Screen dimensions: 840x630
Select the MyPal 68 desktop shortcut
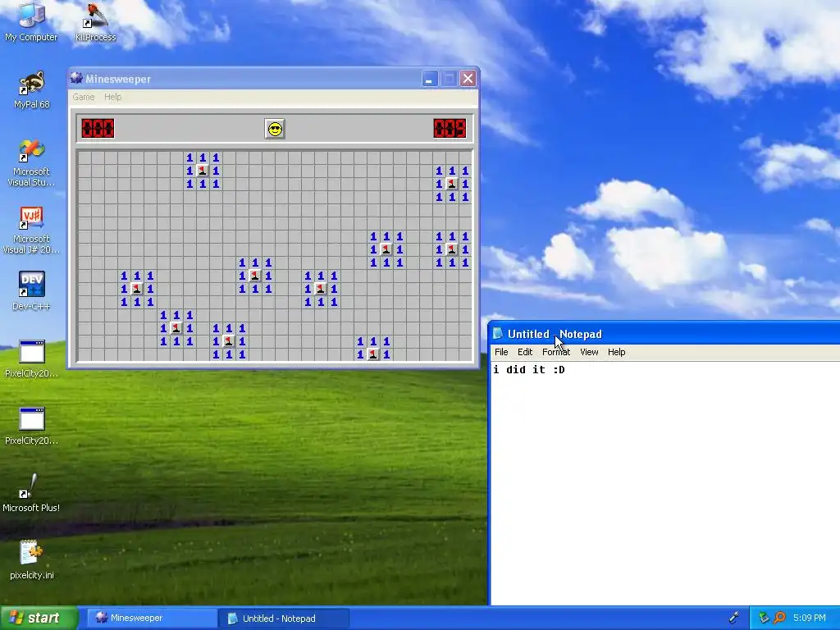pos(32,89)
